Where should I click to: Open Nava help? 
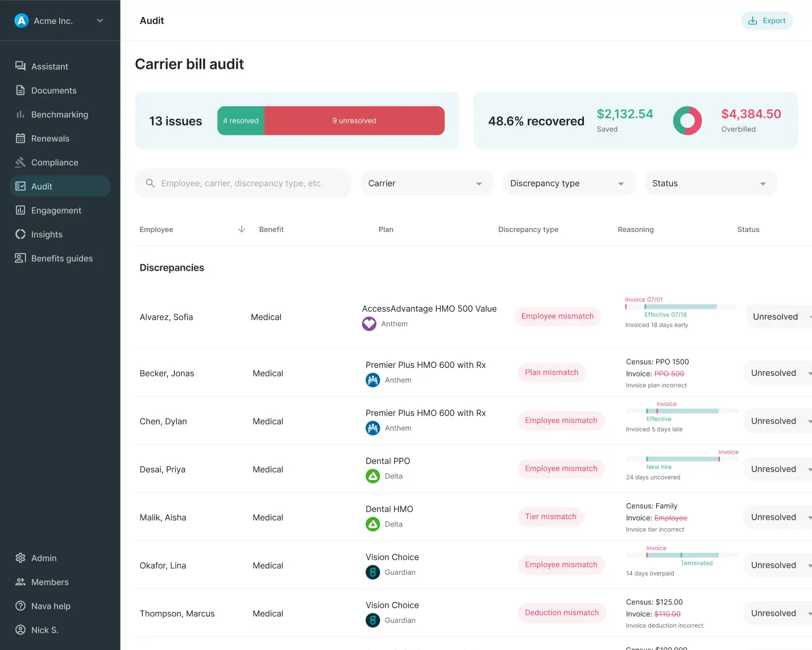(x=49, y=606)
